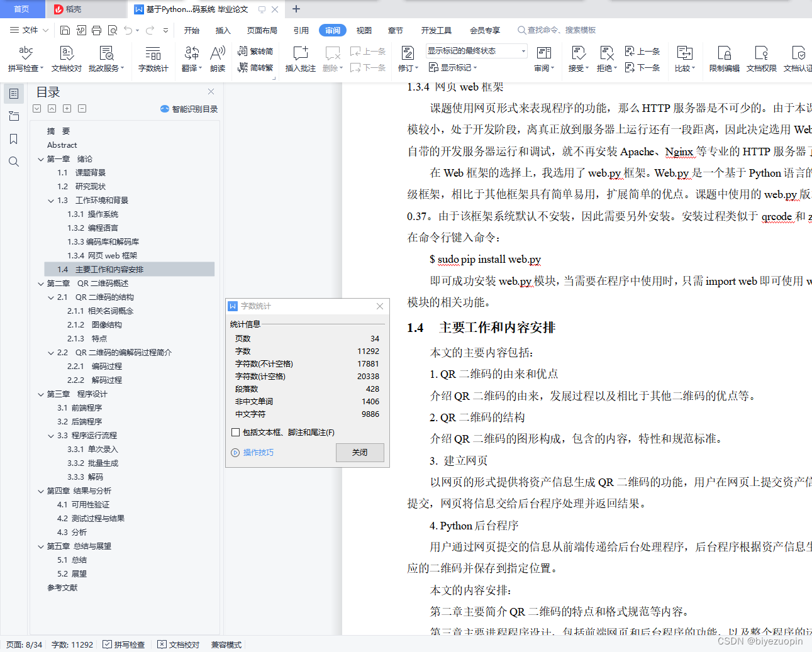Collapse the 第四章 结果与分析 node
The width and height of the screenshot is (812, 652).
pos(41,491)
